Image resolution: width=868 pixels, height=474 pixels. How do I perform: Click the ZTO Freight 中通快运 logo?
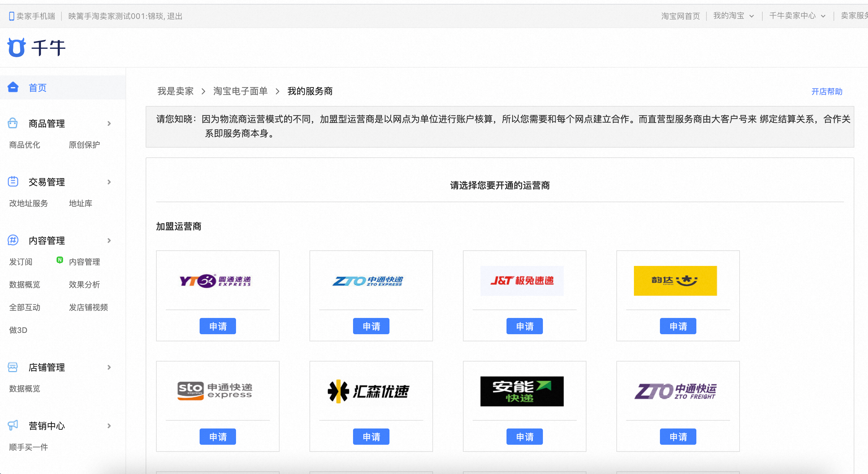pos(676,391)
